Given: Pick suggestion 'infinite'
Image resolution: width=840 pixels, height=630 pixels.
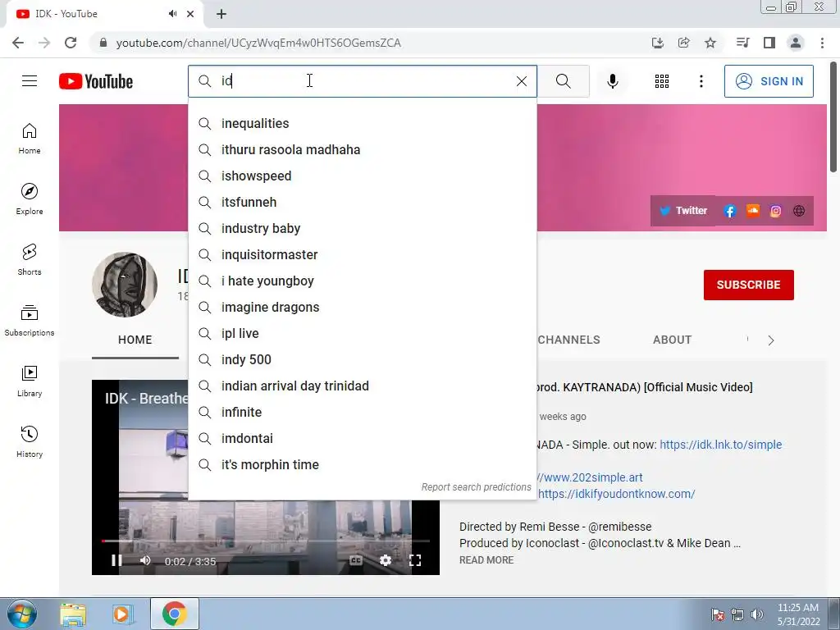Looking at the screenshot, I should pos(363,412).
